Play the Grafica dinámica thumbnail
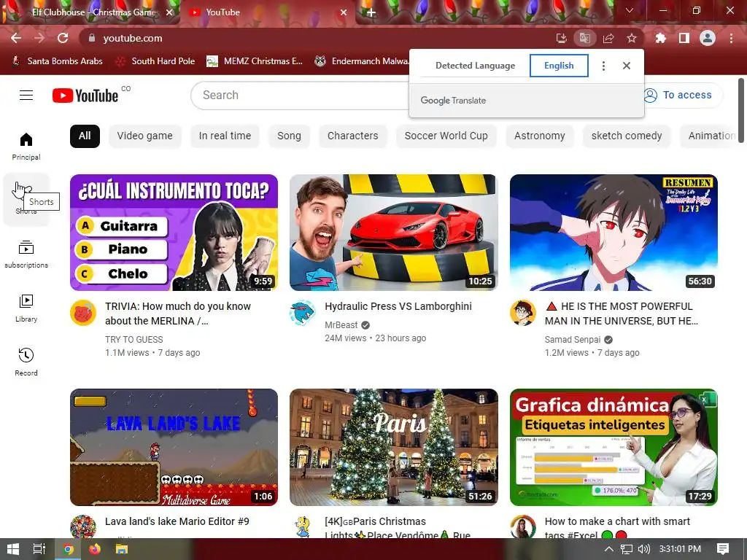The width and height of the screenshot is (747, 560). click(614, 447)
